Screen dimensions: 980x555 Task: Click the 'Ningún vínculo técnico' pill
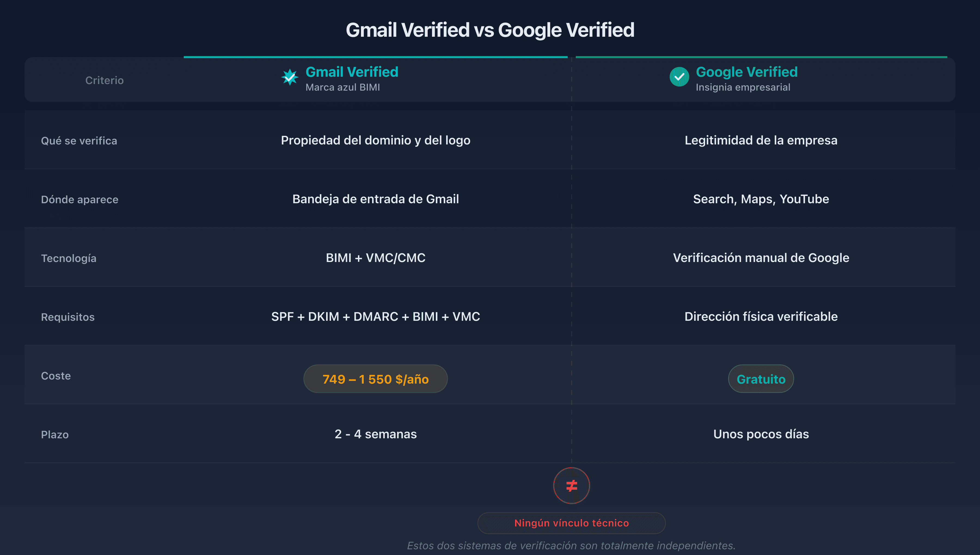click(571, 523)
